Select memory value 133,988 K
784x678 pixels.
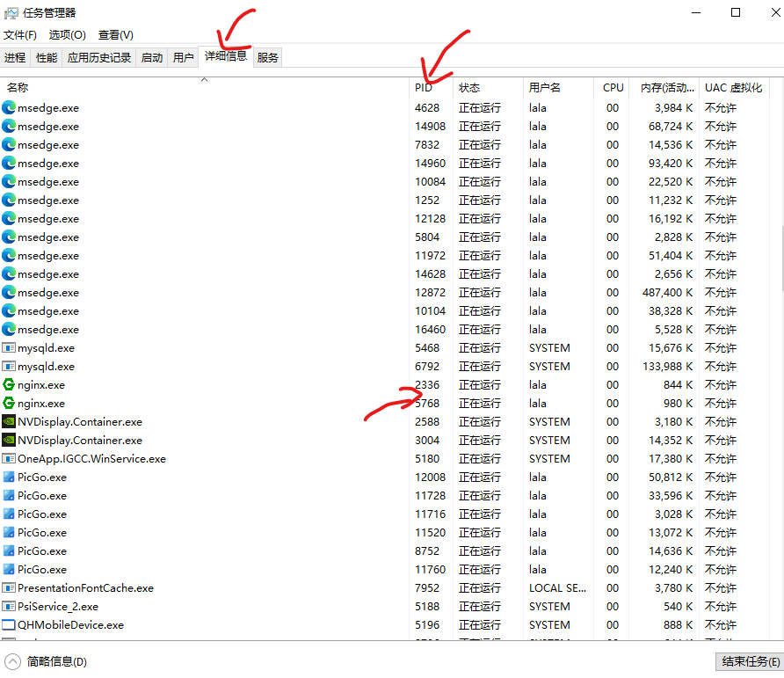(667, 367)
